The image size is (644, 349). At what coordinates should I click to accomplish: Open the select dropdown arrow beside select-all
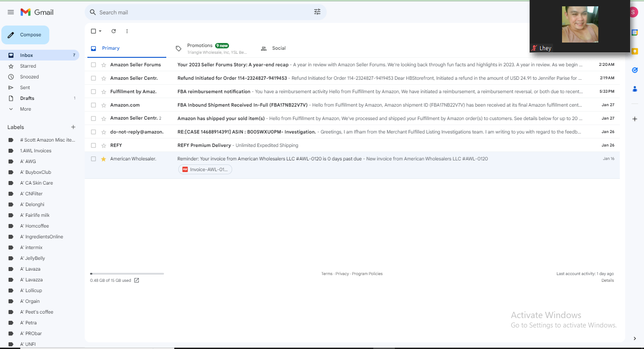[100, 31]
